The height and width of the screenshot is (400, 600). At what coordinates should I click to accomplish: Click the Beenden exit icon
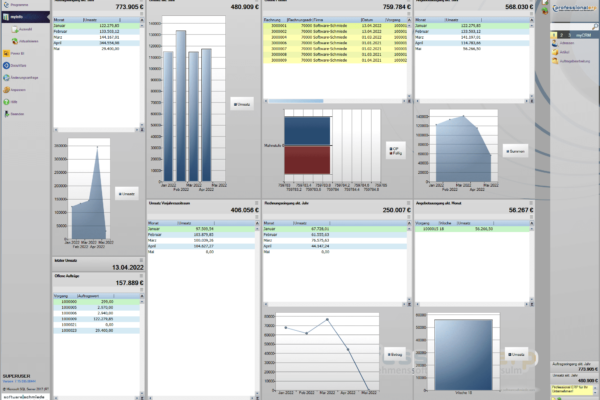[x=15, y=114]
